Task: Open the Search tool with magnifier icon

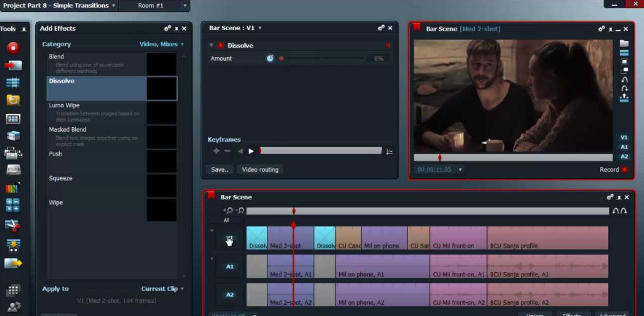Action: (13, 100)
